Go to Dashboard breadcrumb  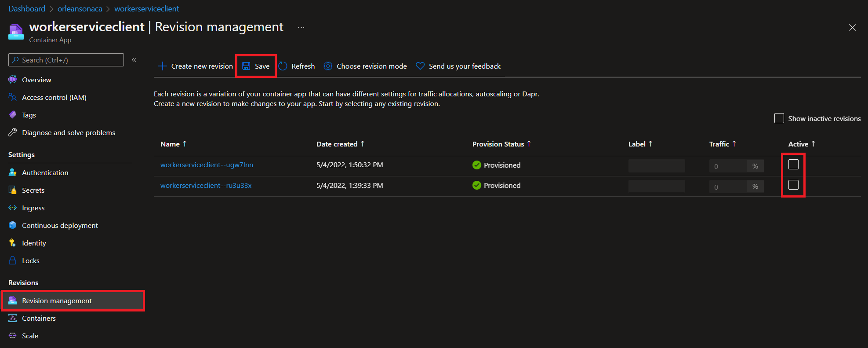click(27, 9)
